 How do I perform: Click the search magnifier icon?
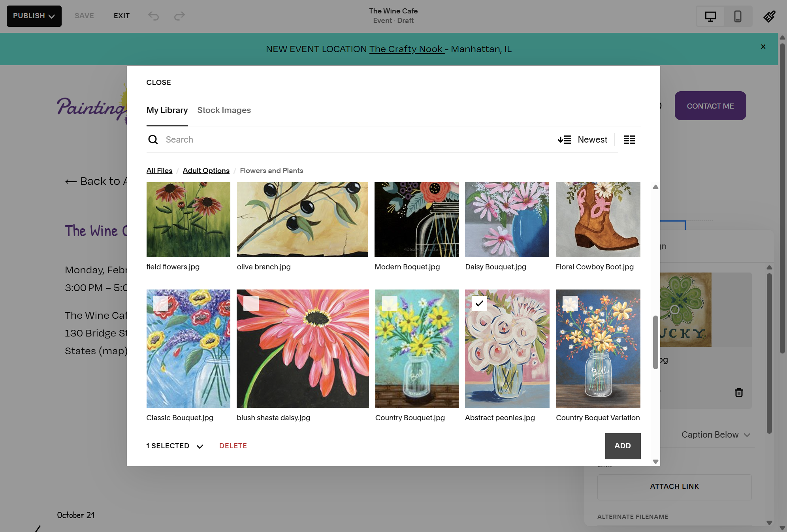[153, 139]
